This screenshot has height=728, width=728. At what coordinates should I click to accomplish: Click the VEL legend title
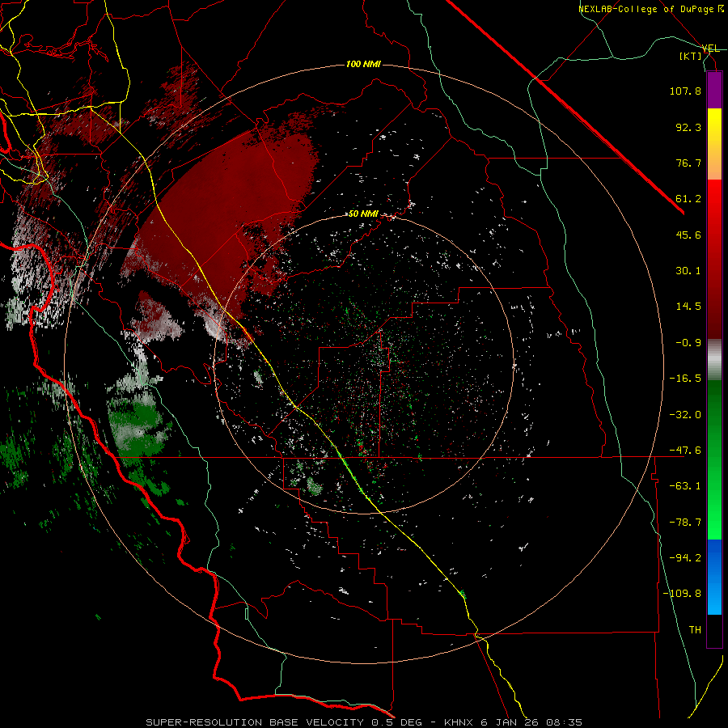tap(710, 49)
